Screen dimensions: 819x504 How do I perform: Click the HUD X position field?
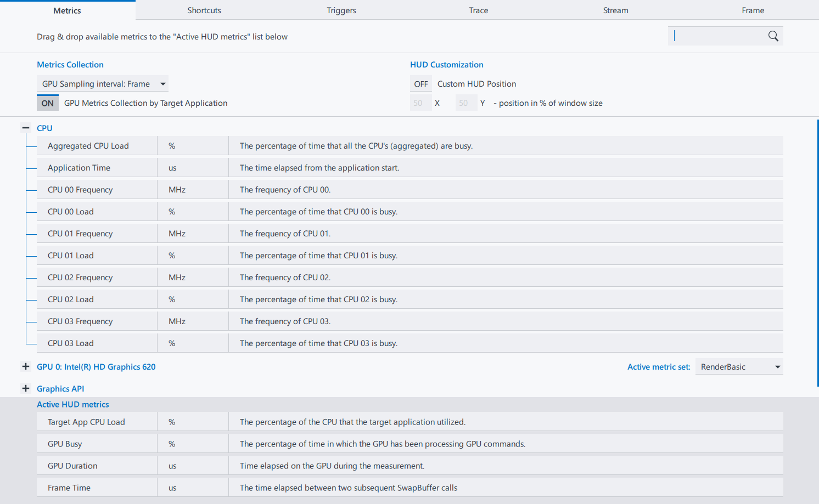420,103
